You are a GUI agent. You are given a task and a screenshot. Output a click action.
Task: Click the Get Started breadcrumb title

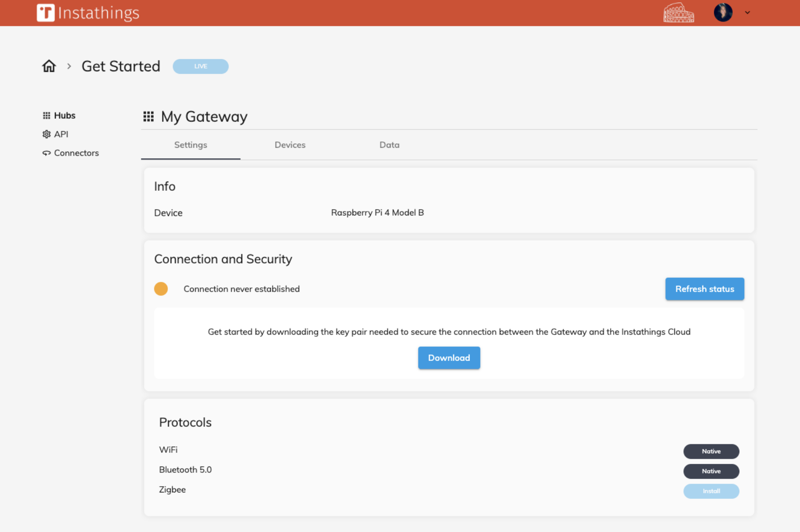click(121, 66)
